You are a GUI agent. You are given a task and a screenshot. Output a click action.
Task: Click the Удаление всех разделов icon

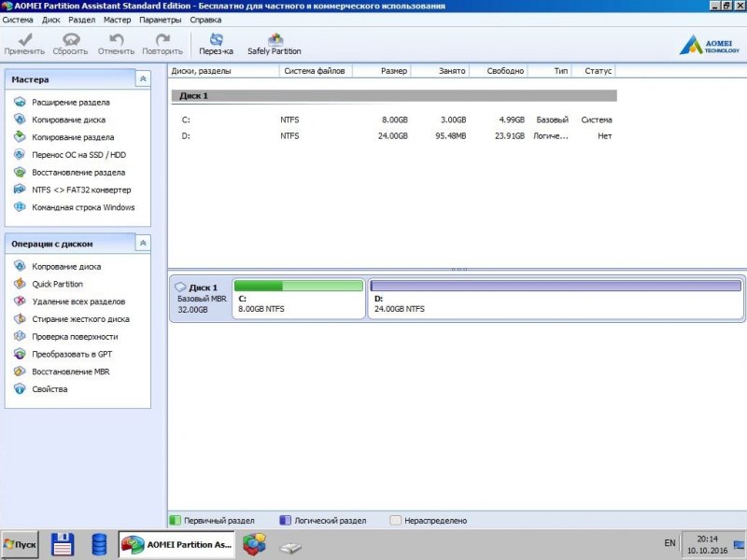[x=20, y=301]
